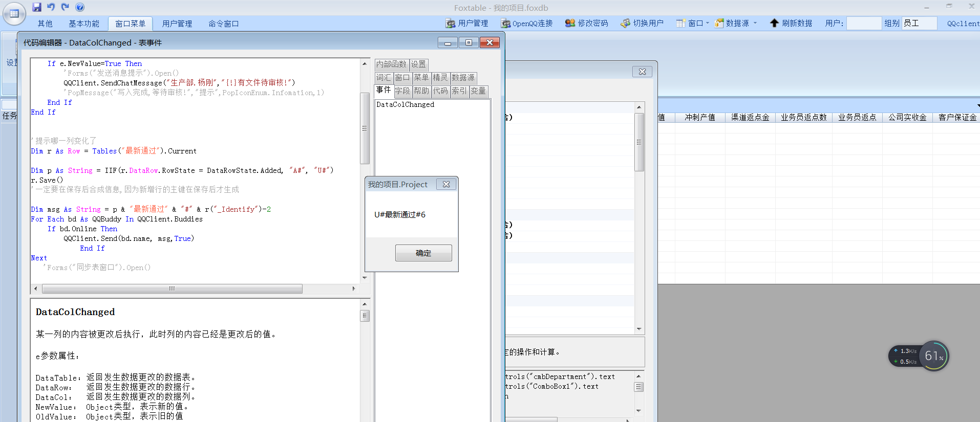Screen dimensions: 980x422
Task: Click code editor vertical scrollbar thumb
Action: tap(365, 128)
